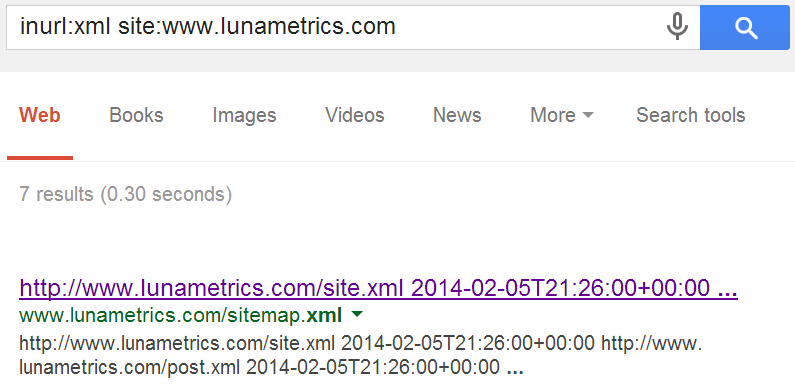Open the Videos results tab
795x384 pixels.
click(355, 115)
